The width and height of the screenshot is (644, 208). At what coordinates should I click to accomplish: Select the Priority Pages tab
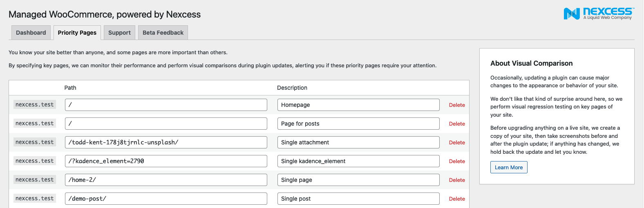[77, 33]
